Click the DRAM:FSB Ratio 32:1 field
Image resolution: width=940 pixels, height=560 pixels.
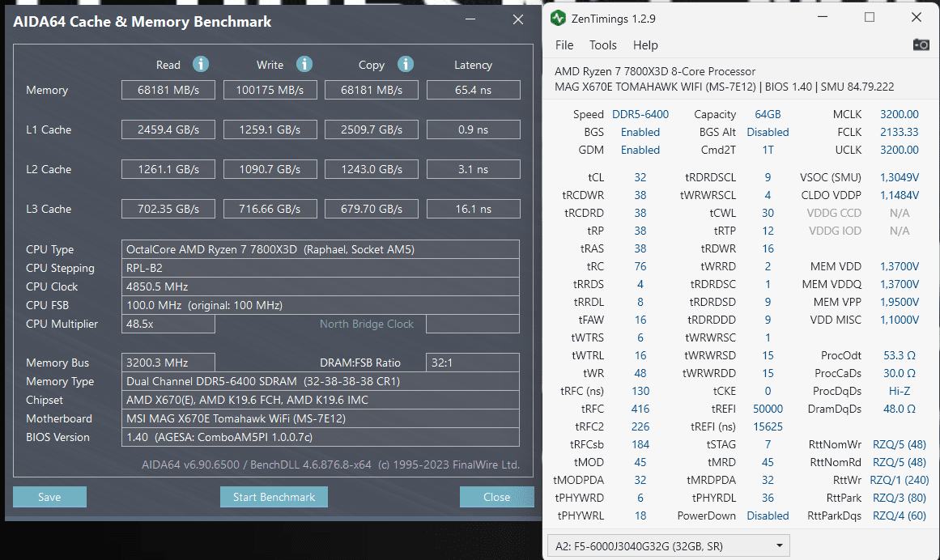pyautogui.click(x=473, y=363)
